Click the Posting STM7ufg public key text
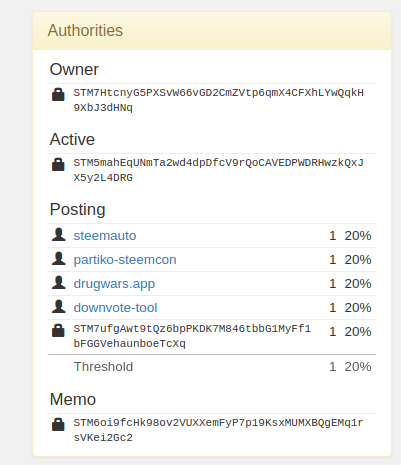Image resolution: width=401 pixels, height=465 pixels. click(x=192, y=336)
